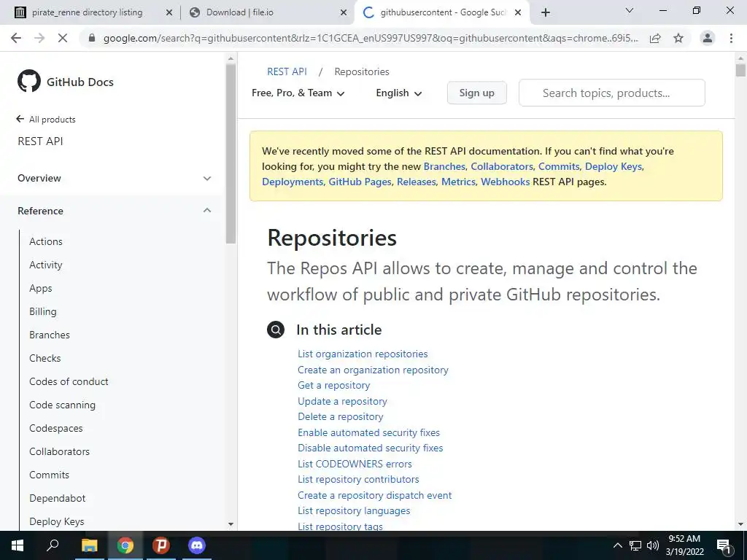Open Commits in the sidebar

49,475
